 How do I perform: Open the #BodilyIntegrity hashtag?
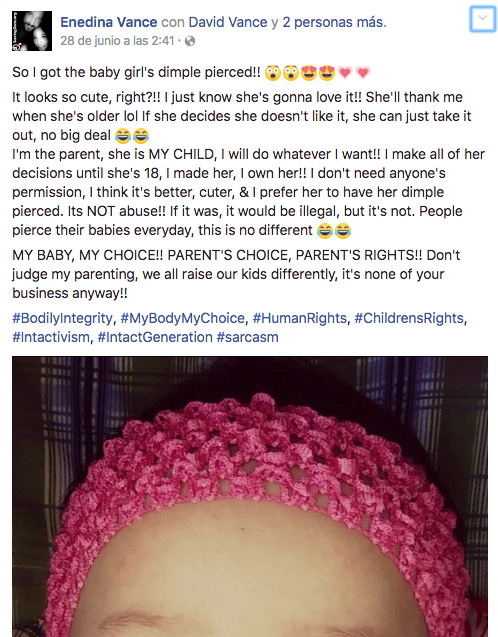[x=62, y=318]
